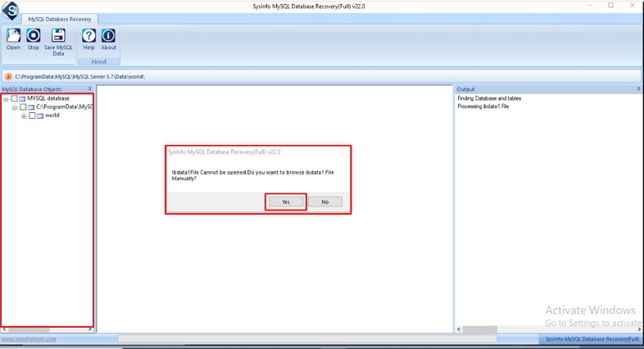644x349 pixels.
Task: Click the SysInfo application logo
Action: click(x=11, y=11)
